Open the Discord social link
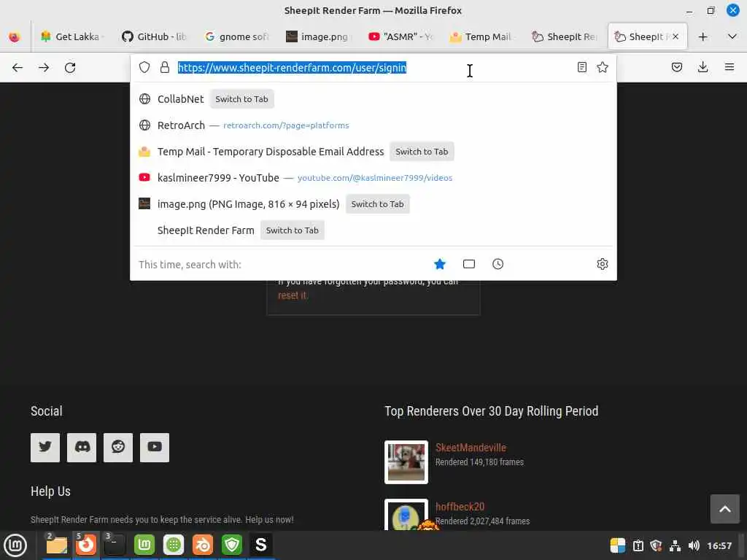This screenshot has height=560, width=747. coord(82,447)
